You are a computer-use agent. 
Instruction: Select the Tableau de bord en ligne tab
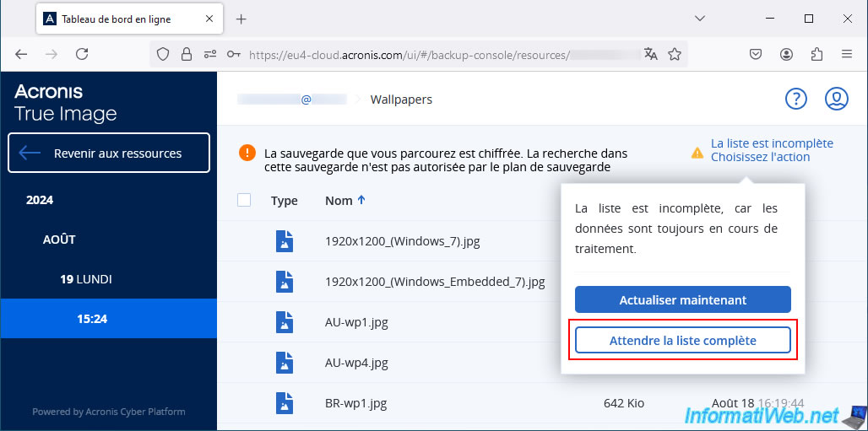(129, 19)
